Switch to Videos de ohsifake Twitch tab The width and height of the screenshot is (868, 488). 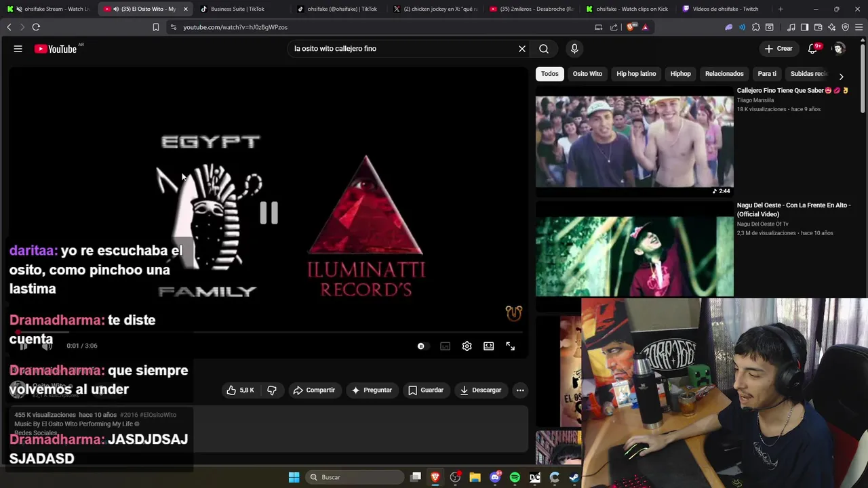tap(725, 9)
